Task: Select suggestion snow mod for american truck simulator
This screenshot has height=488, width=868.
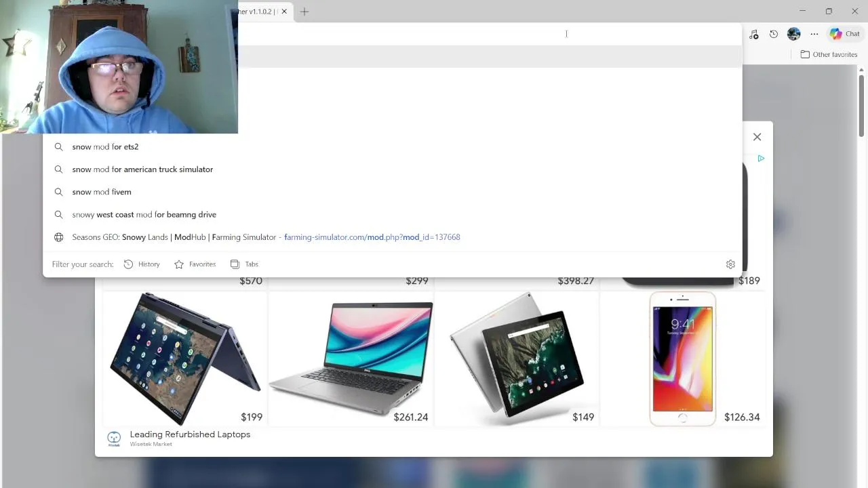Action: pyautogui.click(x=393, y=169)
